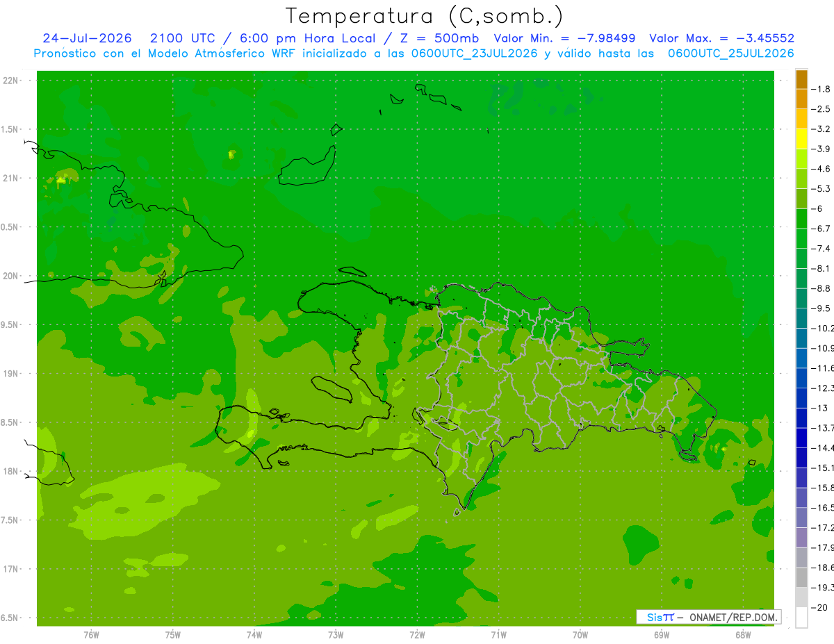Click the 'Valor Max. = -3.45552' readout
Screen dimensions: 834x644
pyautogui.click(x=721, y=38)
